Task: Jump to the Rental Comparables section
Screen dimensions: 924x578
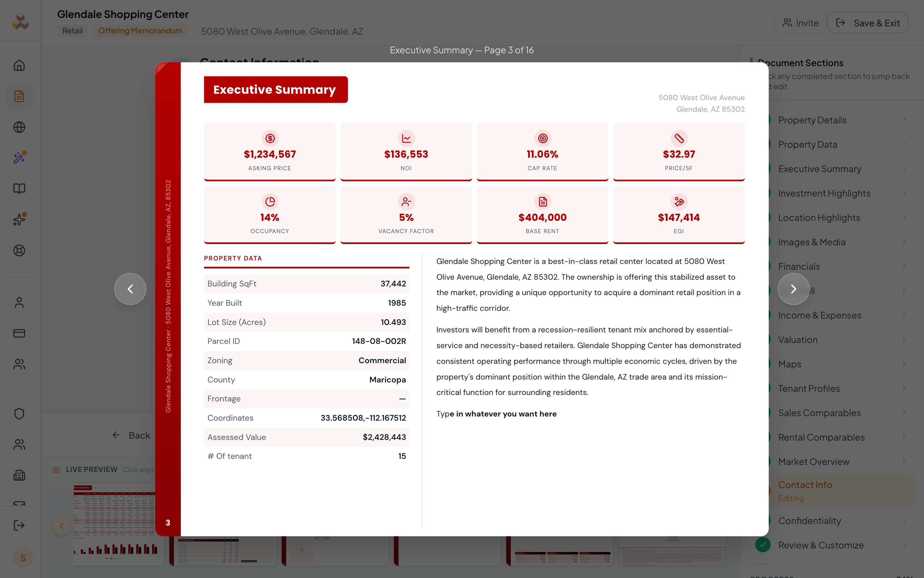Action: (x=821, y=437)
